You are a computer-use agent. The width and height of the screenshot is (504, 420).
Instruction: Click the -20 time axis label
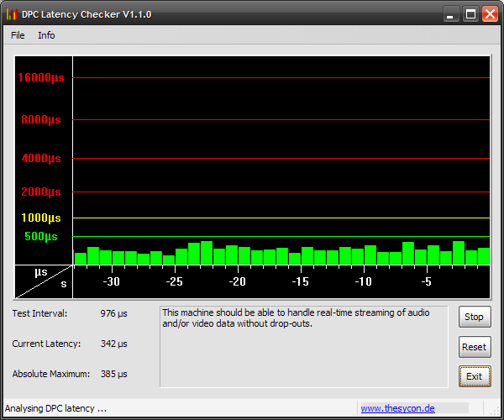237,282
